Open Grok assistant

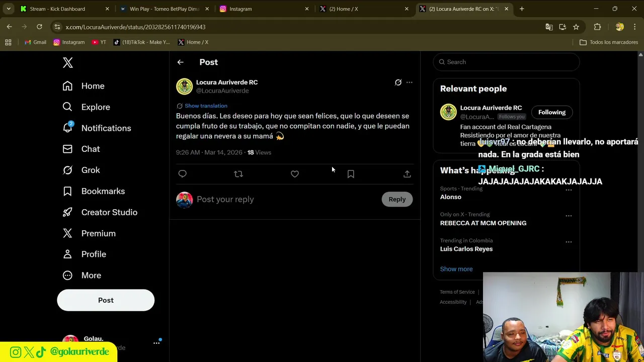81,170
